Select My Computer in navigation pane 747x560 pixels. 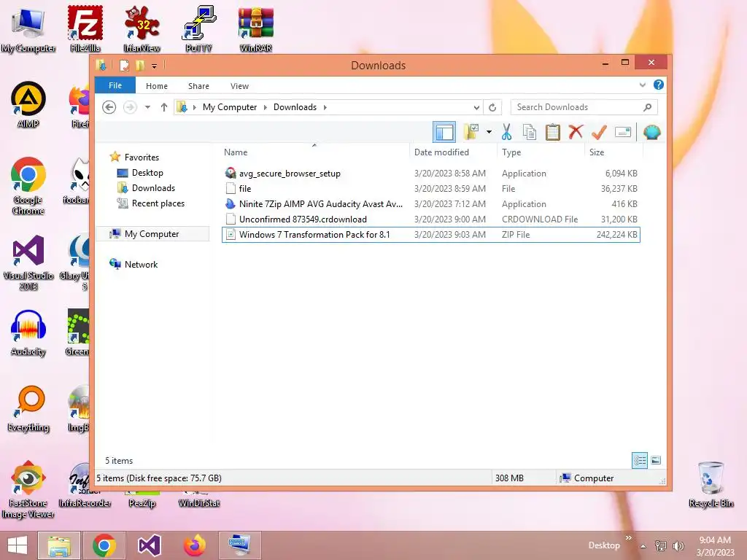[152, 234]
